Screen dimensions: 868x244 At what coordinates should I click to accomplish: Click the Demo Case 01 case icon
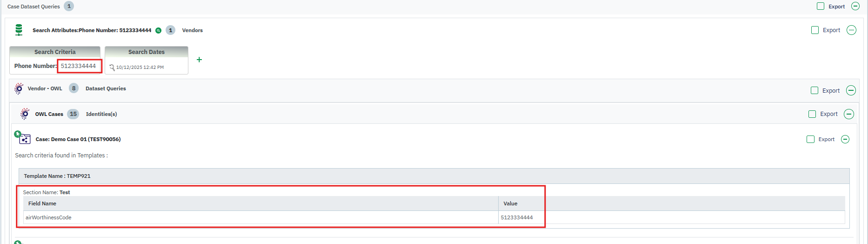point(24,138)
